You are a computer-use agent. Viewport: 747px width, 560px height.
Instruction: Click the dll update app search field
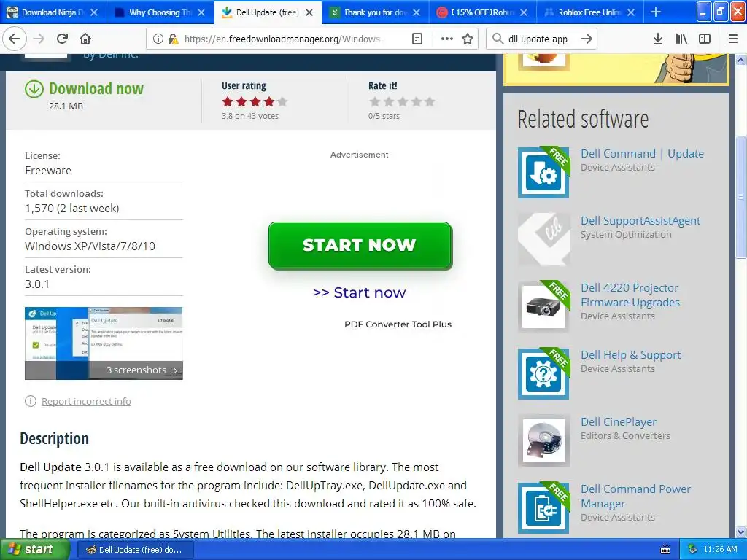538,39
